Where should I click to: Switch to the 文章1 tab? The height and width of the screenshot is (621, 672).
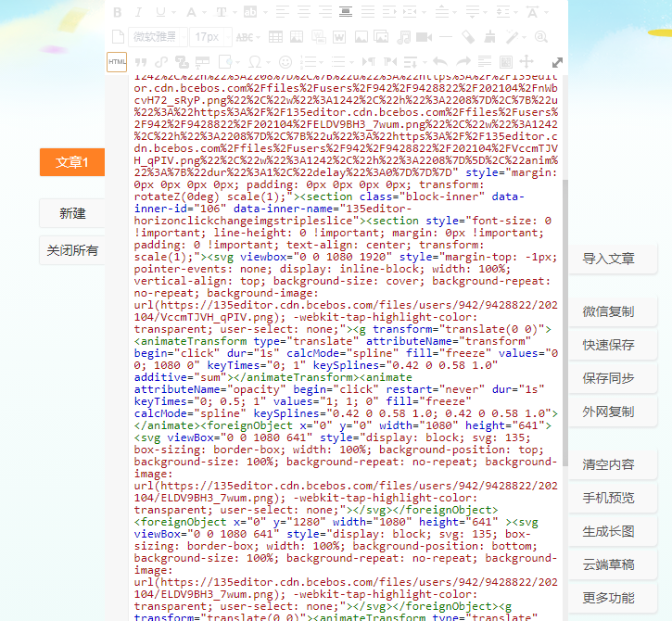pos(72,162)
